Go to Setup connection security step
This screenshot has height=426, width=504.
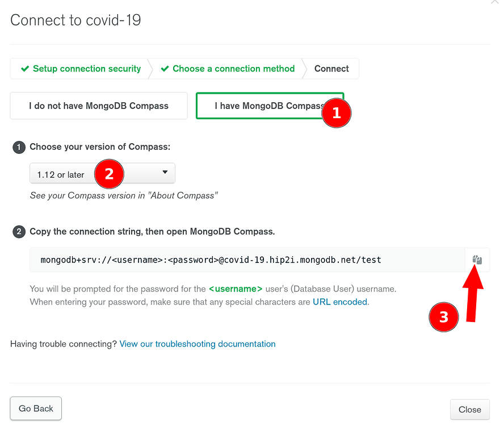click(87, 69)
